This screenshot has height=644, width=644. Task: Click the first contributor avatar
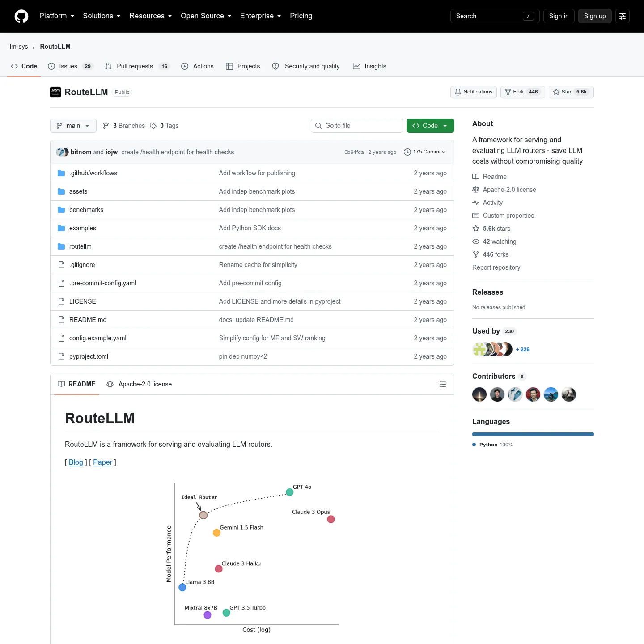(479, 394)
